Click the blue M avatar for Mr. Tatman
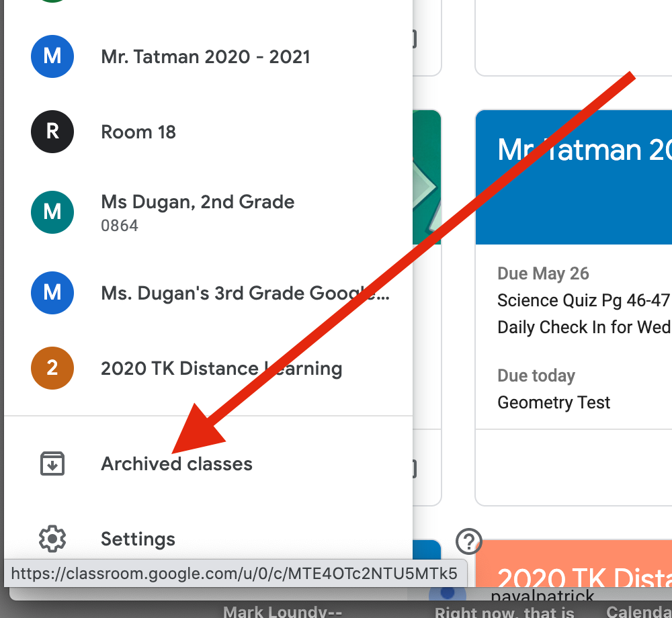This screenshot has height=618, width=672. [52, 56]
